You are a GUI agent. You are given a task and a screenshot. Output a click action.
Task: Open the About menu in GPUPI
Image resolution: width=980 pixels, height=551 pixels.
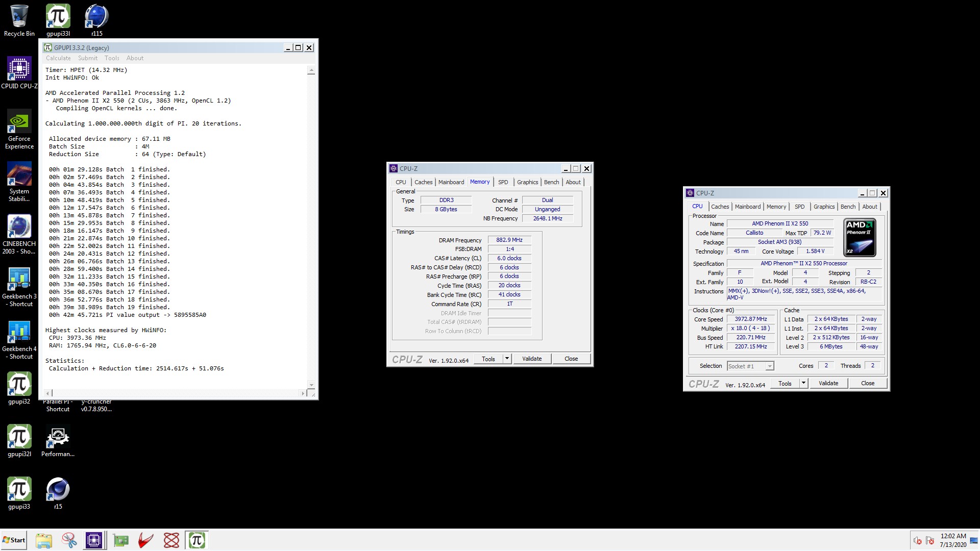click(135, 58)
